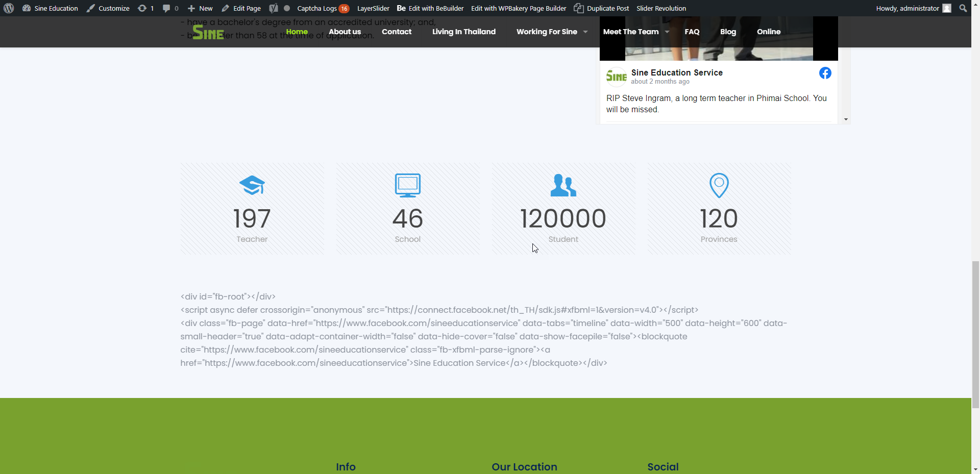Click the Edit Page pencil icon
980x474 pixels.
pyautogui.click(x=225, y=8)
